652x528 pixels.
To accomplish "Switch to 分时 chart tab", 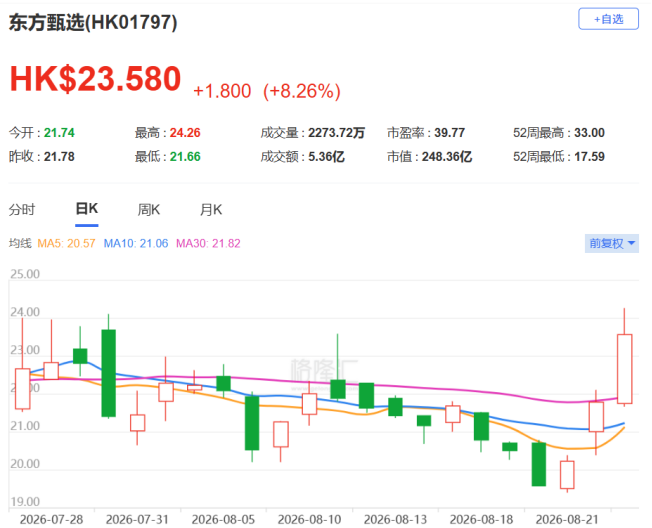I will pyautogui.click(x=22, y=209).
